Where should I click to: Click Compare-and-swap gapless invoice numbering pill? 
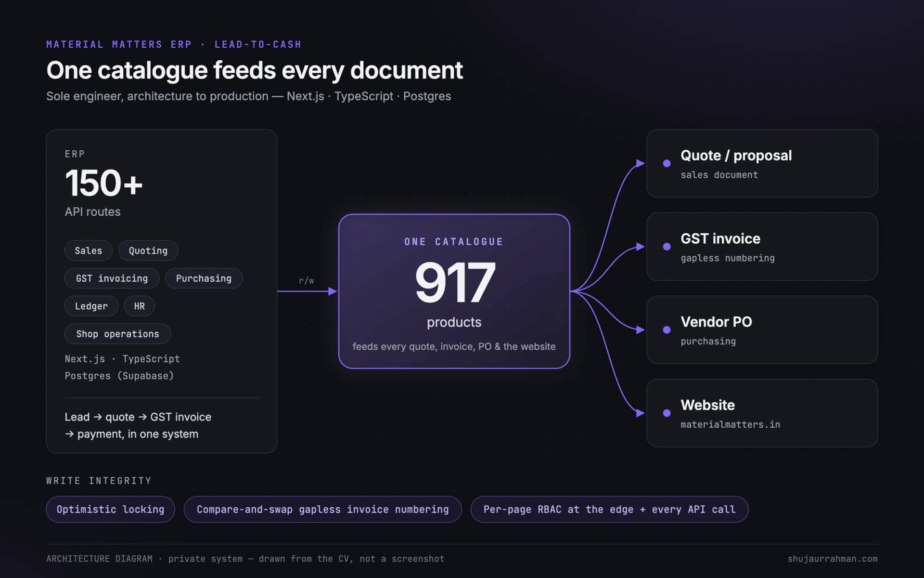click(x=323, y=509)
